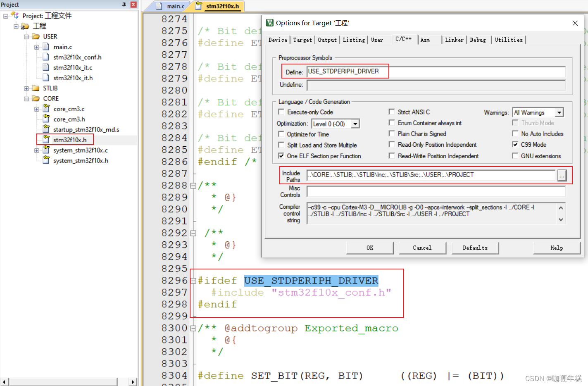Uncheck the C99 Mode checkbox

(515, 144)
